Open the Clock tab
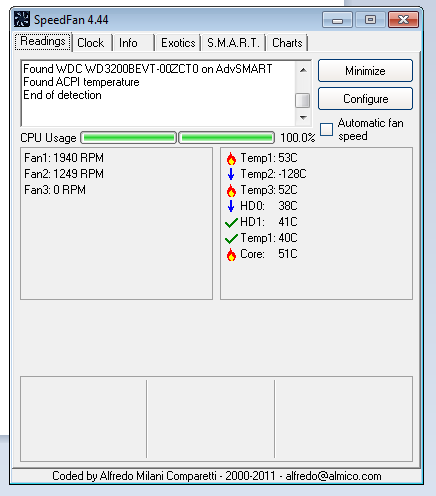 tap(91, 43)
